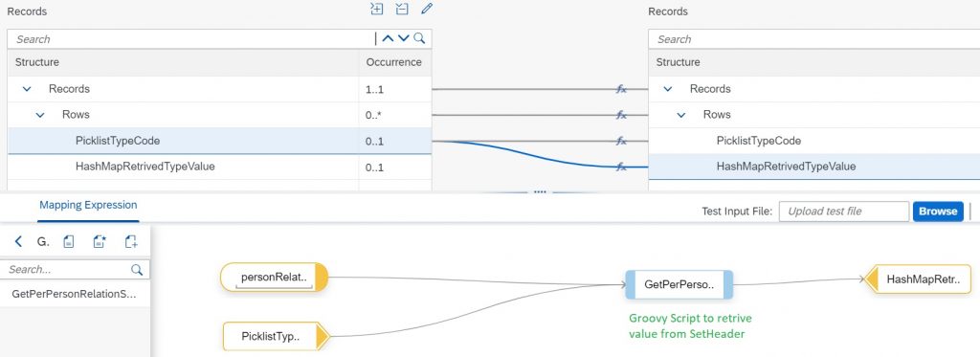Collapse the source Records tree node

tap(27, 89)
